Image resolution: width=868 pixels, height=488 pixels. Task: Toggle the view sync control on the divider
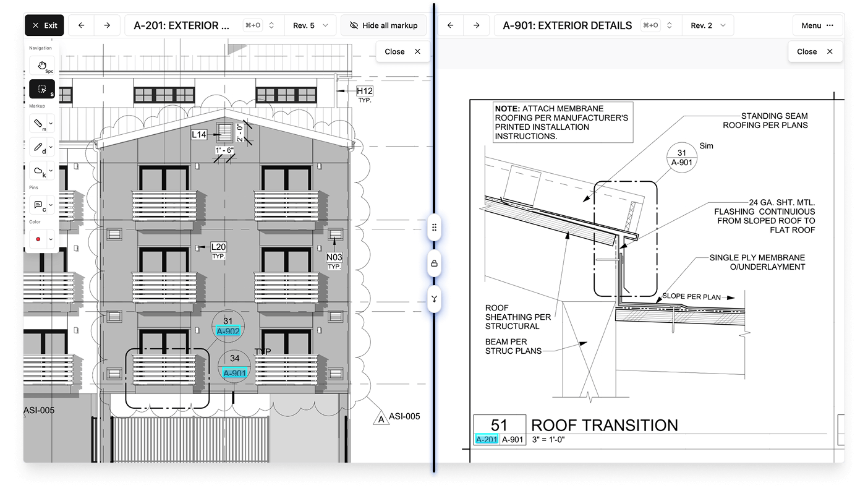pyautogui.click(x=435, y=299)
